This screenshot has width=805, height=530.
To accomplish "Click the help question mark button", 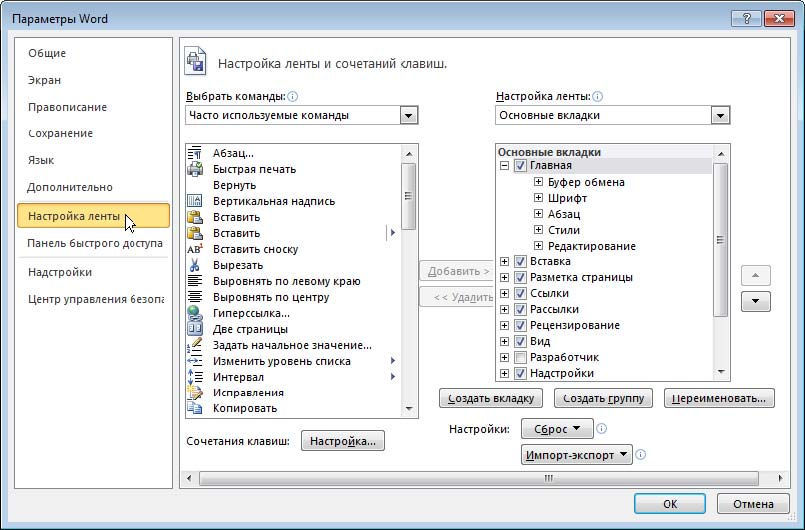I will (746, 19).
